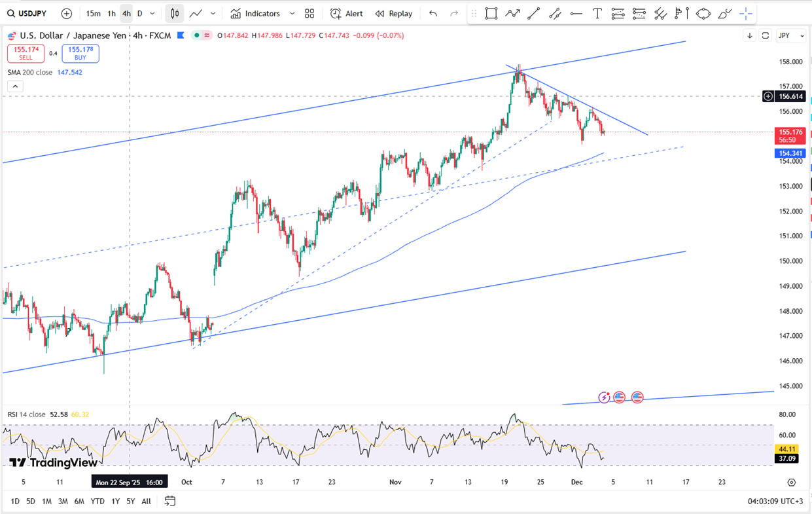Click the USDJPY symbol search field
Screen dimensions: 812x514
coord(30,14)
